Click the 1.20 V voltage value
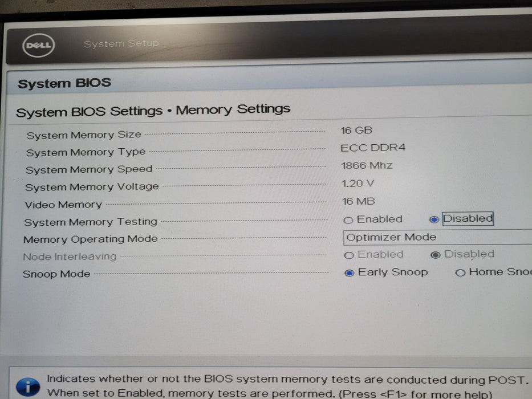 (x=358, y=184)
